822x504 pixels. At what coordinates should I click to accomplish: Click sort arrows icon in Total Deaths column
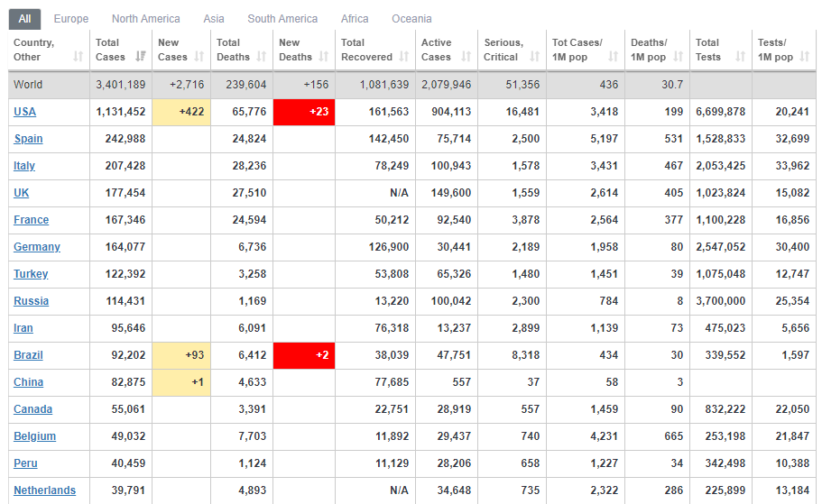pyautogui.click(x=262, y=57)
